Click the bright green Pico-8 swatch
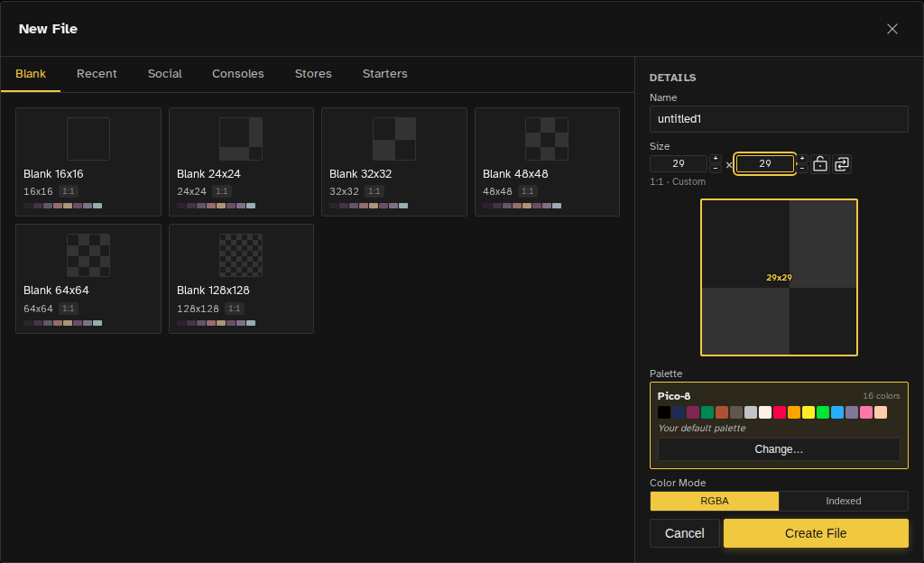This screenshot has width=924, height=563. point(823,412)
